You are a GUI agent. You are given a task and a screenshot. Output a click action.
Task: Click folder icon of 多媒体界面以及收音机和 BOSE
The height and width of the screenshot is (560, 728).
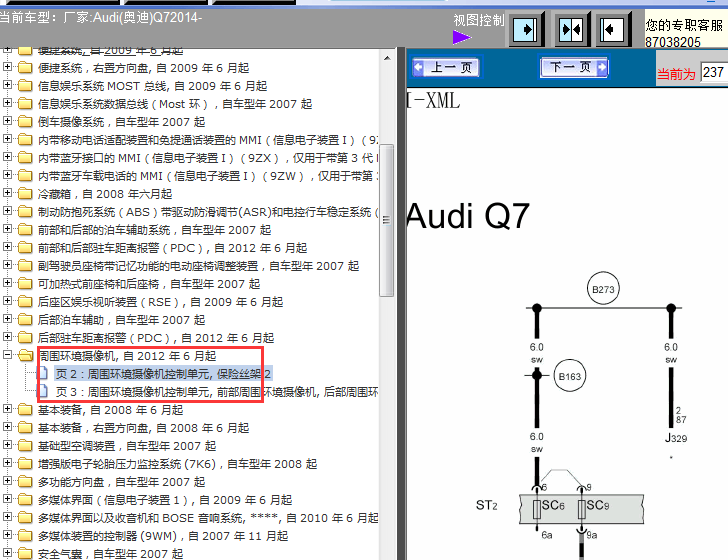point(25,518)
